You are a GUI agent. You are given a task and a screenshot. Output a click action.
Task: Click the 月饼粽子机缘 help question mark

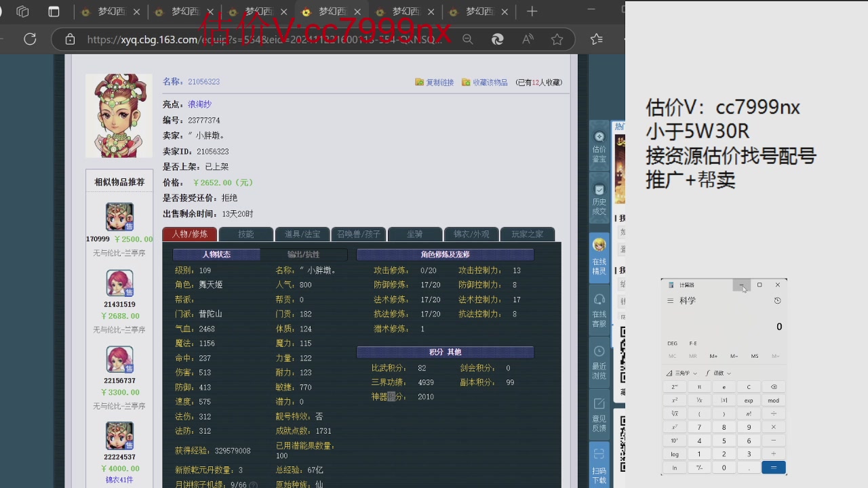[x=254, y=485]
